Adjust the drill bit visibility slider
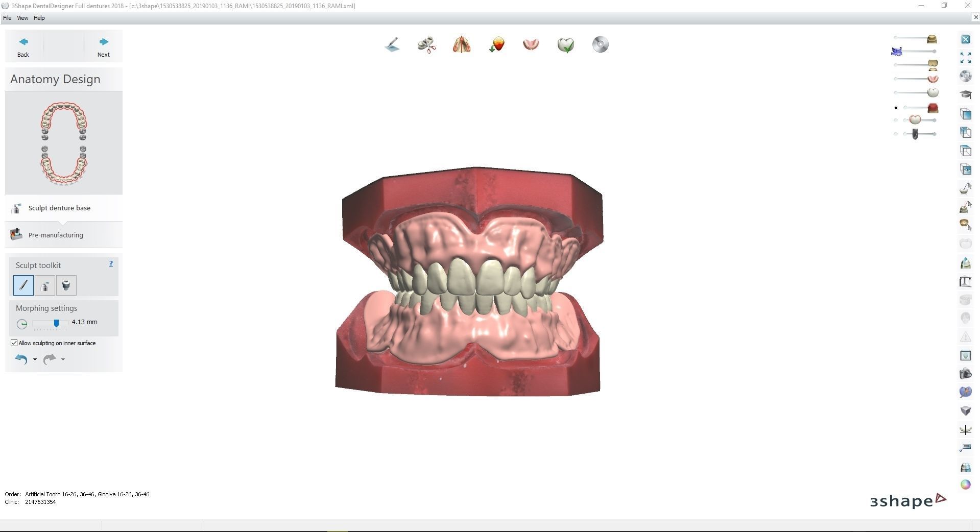Viewport: 980px width, 532px height. (x=915, y=134)
